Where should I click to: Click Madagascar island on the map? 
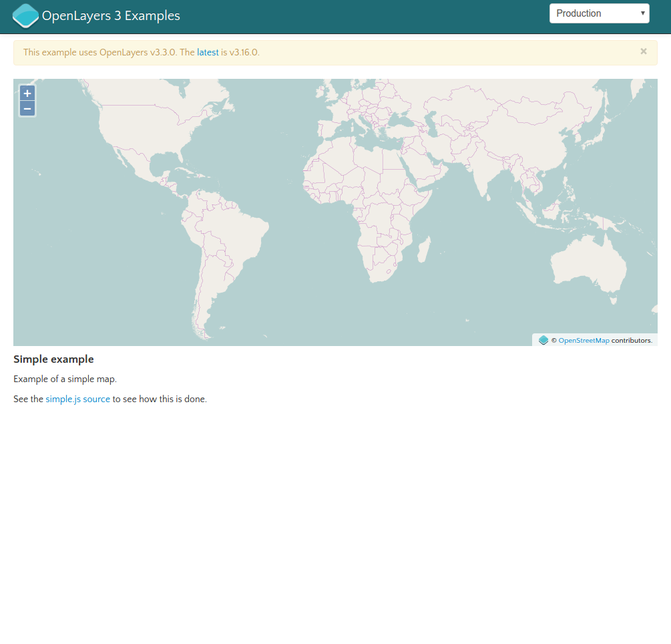[x=423, y=251]
